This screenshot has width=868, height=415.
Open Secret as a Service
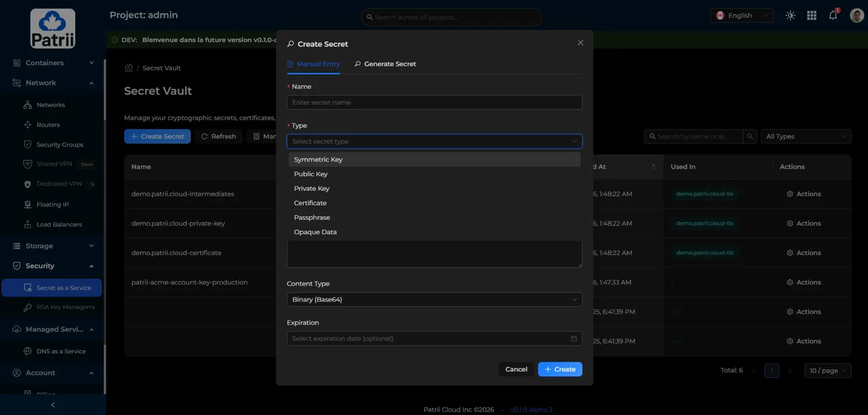[51, 288]
